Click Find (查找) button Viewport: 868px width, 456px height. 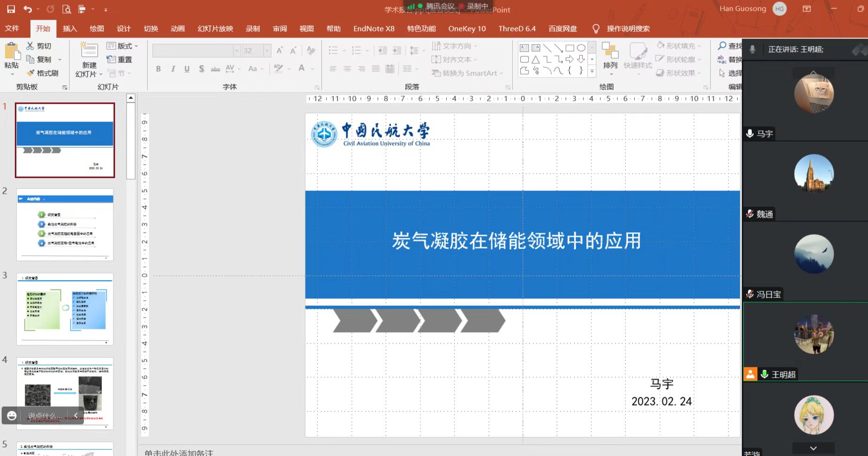tap(730, 46)
